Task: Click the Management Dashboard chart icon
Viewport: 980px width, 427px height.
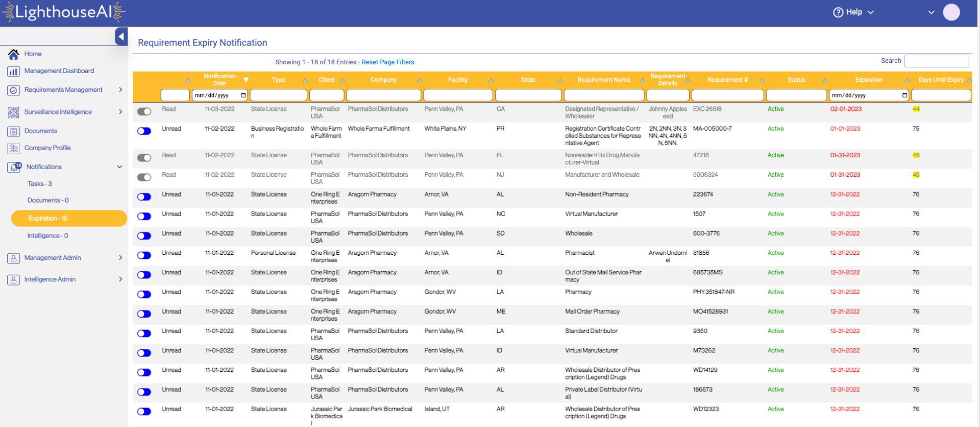Action: click(x=14, y=72)
